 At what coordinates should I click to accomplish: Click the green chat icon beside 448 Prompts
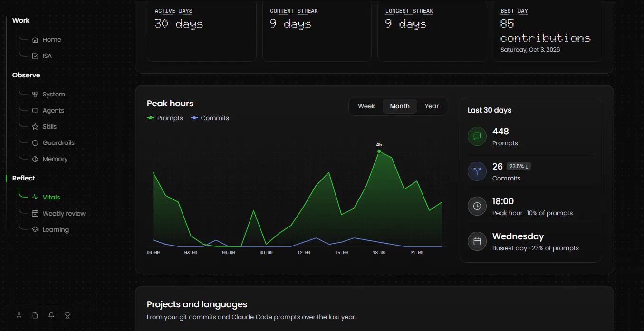point(477,136)
